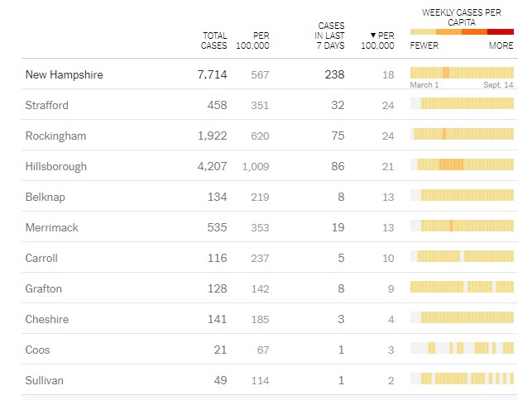Click Hillsborough's total cases value 4,207
Screen dimensions: 532x400
click(210, 167)
